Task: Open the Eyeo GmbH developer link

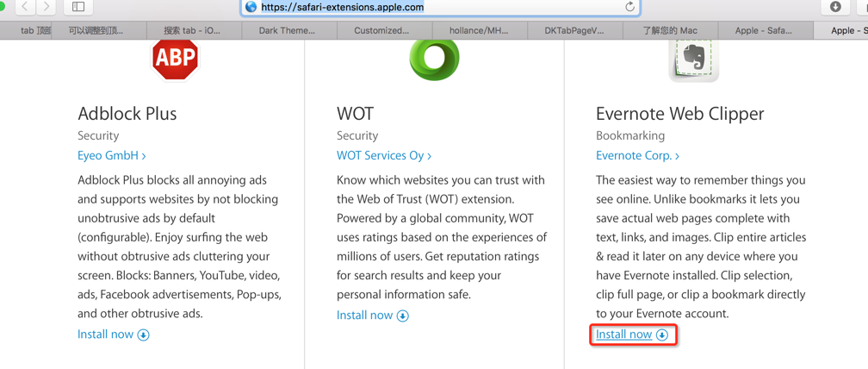Action: (111, 156)
